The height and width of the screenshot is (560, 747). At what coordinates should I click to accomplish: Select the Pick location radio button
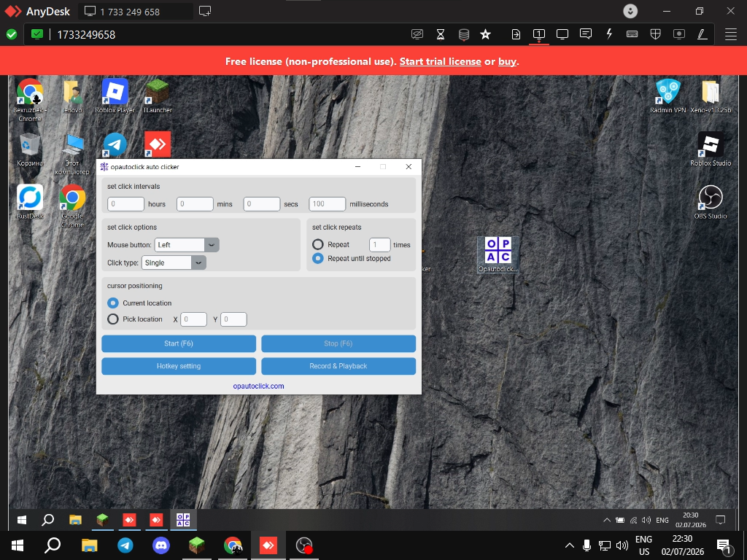[x=113, y=319]
